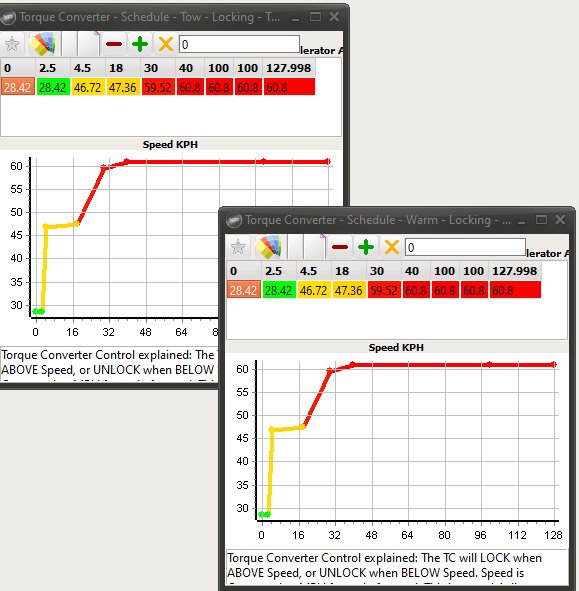Click green plus increment icon in Tow window

pos(140,44)
